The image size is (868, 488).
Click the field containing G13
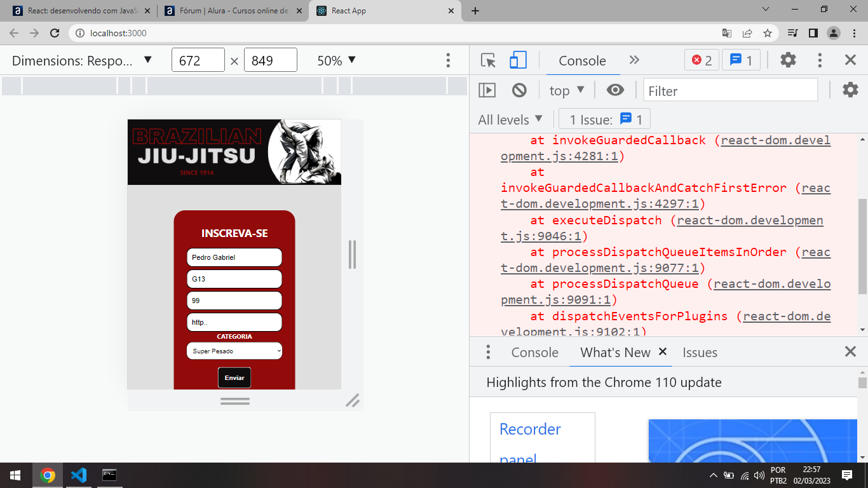(x=234, y=279)
